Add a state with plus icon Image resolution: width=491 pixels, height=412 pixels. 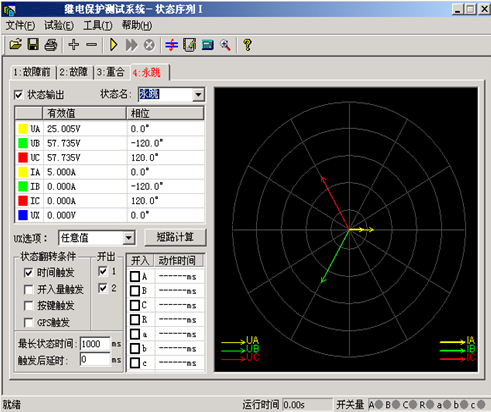(x=74, y=45)
